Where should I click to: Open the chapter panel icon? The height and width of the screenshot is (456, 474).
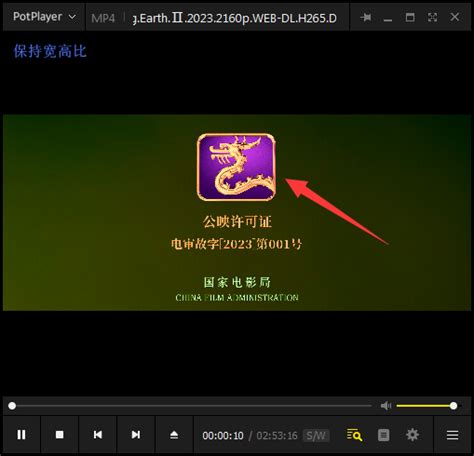pos(383,435)
